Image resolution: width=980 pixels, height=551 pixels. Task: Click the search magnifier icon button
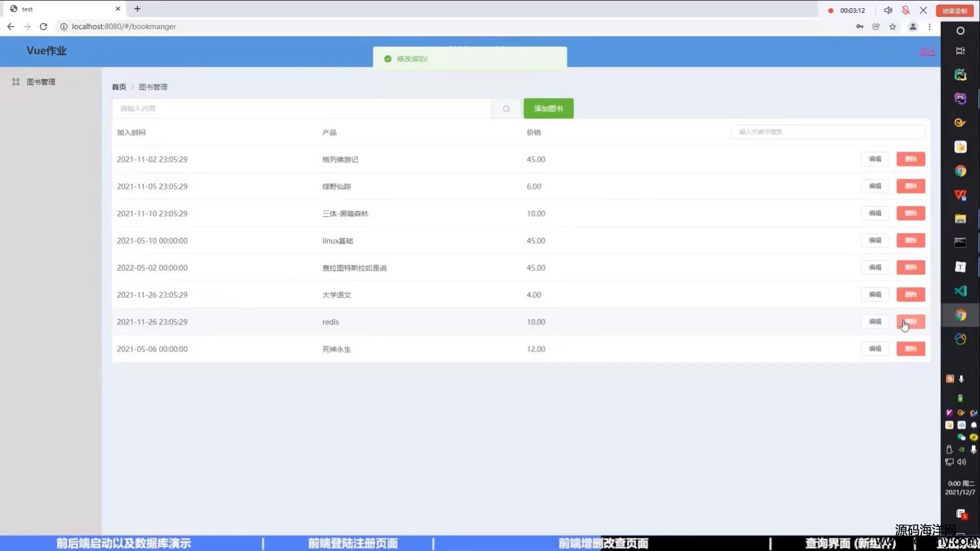click(x=506, y=109)
